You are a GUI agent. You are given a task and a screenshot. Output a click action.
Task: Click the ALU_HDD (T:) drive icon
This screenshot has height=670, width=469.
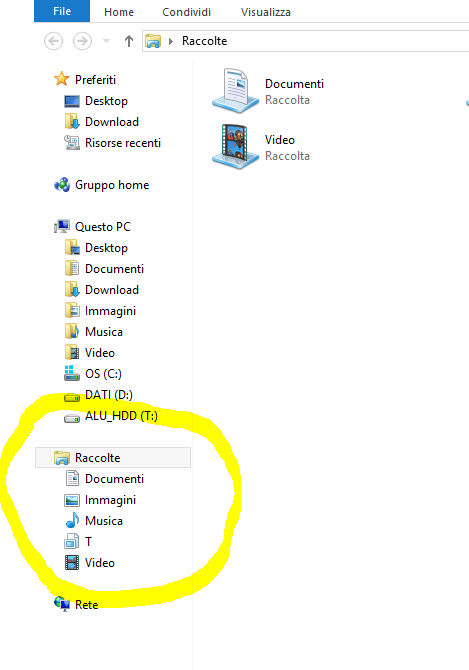coord(72,418)
